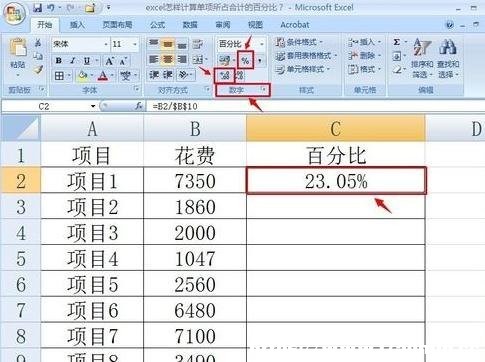Select cell C2 showing 23.05%

point(336,181)
